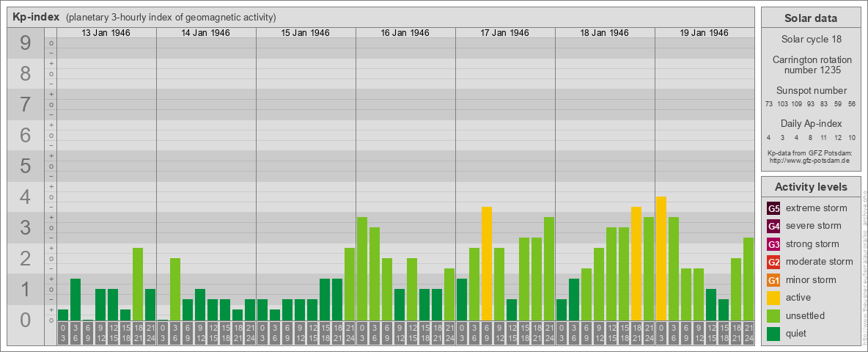
Task: Click the Kp scale number 7
Action: tap(26, 104)
